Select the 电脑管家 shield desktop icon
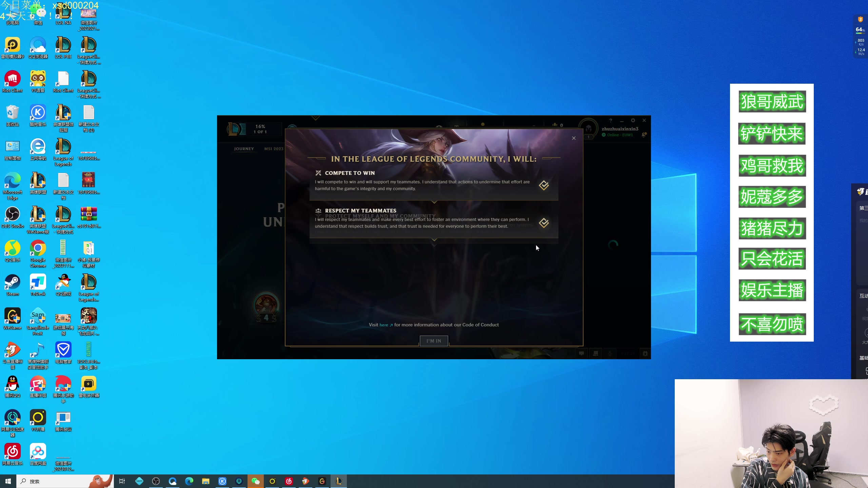Screen dimensions: 868x488 pyautogui.click(x=63, y=353)
